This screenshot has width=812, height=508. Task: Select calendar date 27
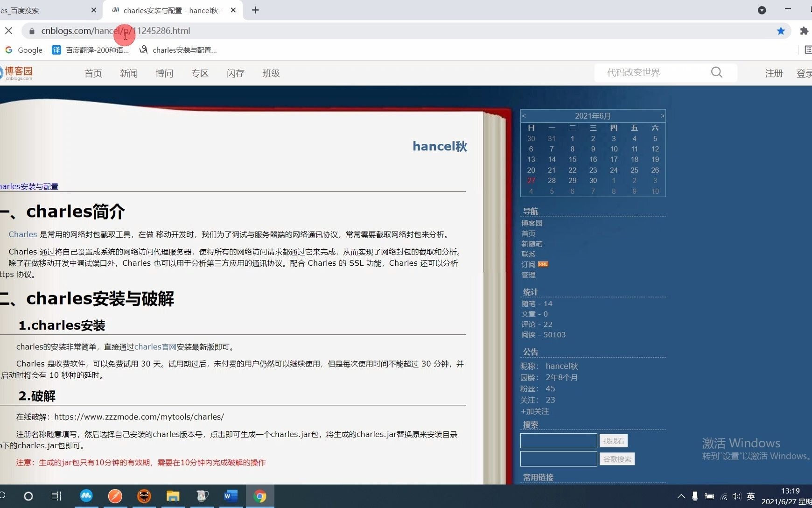pyautogui.click(x=531, y=181)
